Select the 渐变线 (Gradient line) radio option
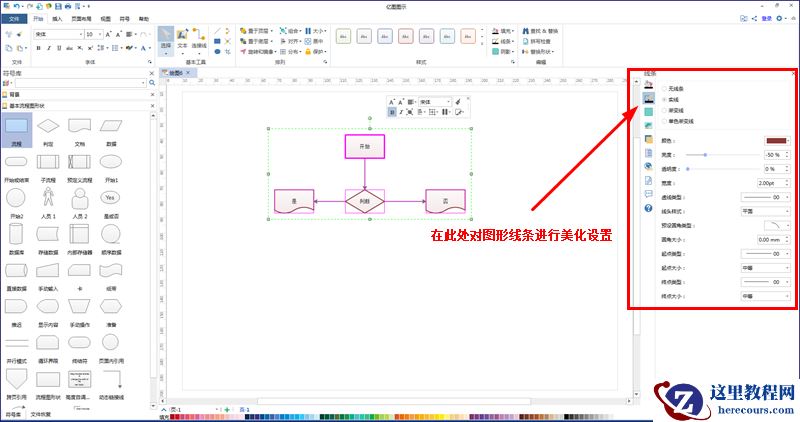Image resolution: width=800 pixels, height=422 pixels. (664, 110)
